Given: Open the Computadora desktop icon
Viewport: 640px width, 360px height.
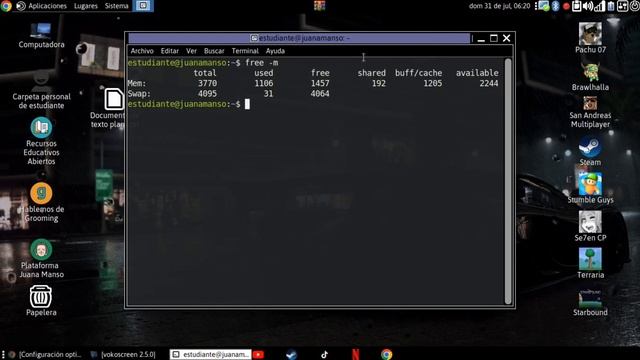Looking at the screenshot, I should pos(41,36).
